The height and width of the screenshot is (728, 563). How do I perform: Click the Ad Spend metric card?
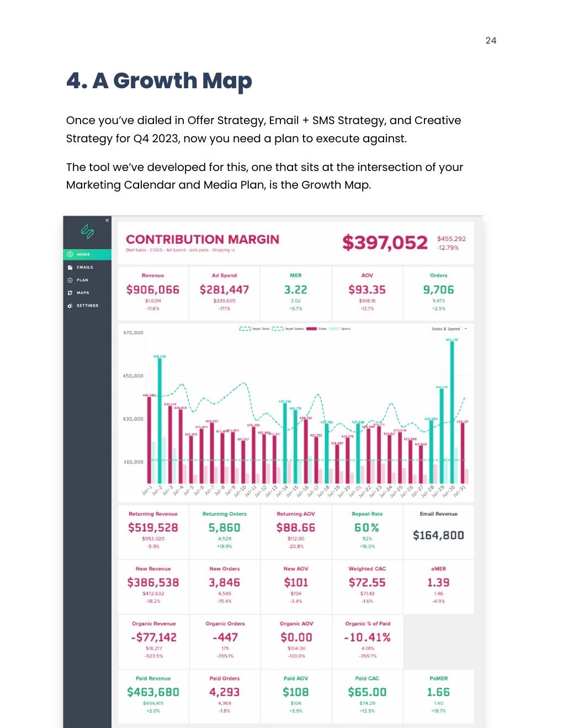point(224,293)
